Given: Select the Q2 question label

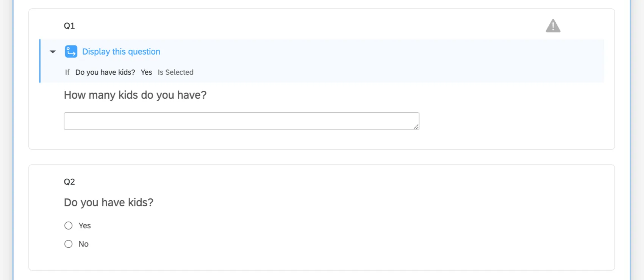Looking at the screenshot, I should coord(70,181).
